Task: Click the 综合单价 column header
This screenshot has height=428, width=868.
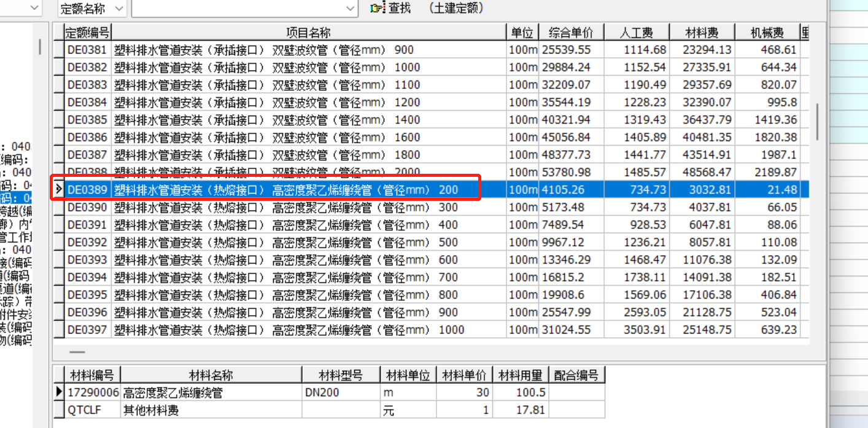Action: [572, 33]
